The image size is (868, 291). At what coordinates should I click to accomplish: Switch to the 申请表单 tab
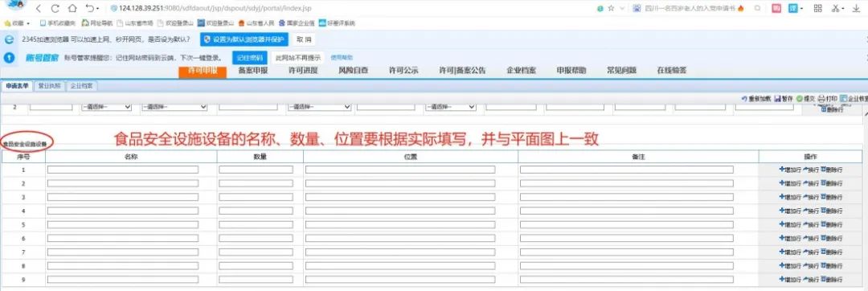(17, 86)
